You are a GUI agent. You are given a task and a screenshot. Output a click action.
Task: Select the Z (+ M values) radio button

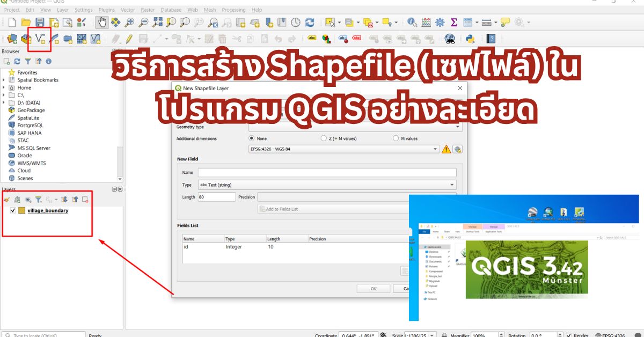click(324, 138)
